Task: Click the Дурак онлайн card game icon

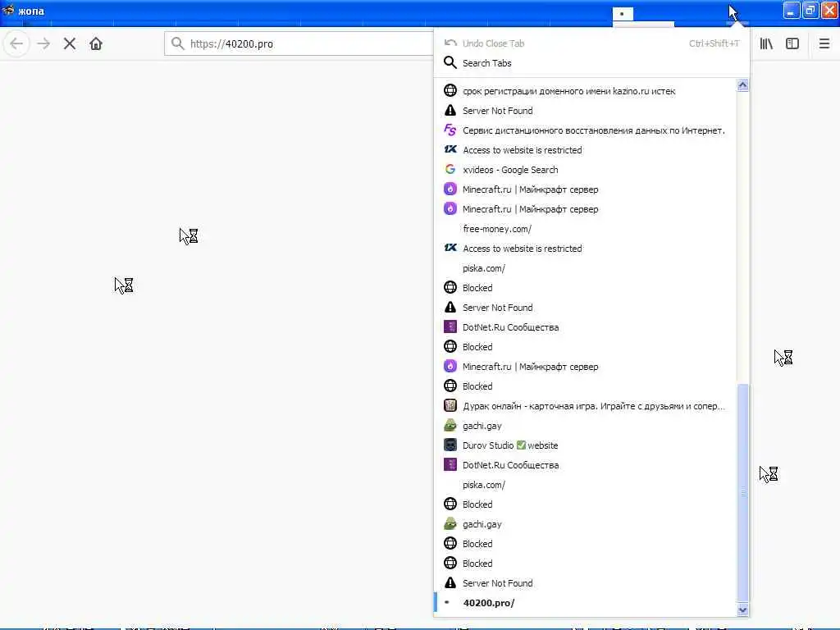Action: click(x=450, y=405)
